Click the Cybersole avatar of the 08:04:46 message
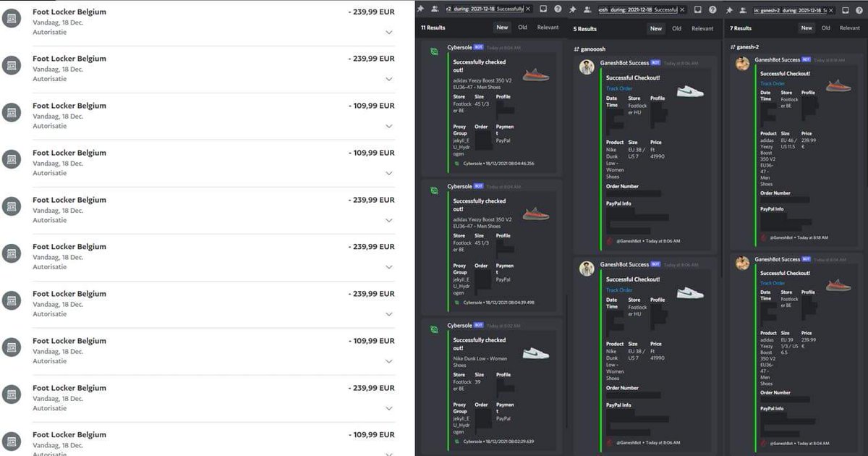Viewport: 868px width, 456px height. point(435,52)
